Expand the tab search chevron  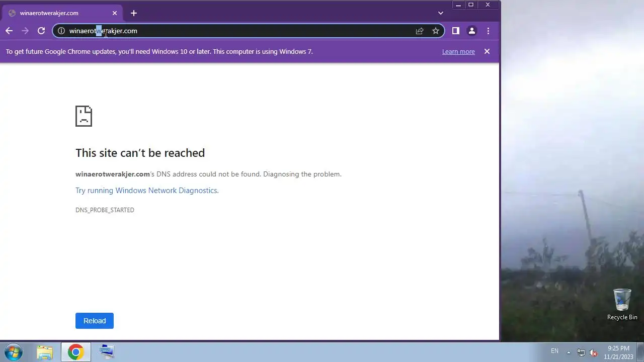pos(441,13)
